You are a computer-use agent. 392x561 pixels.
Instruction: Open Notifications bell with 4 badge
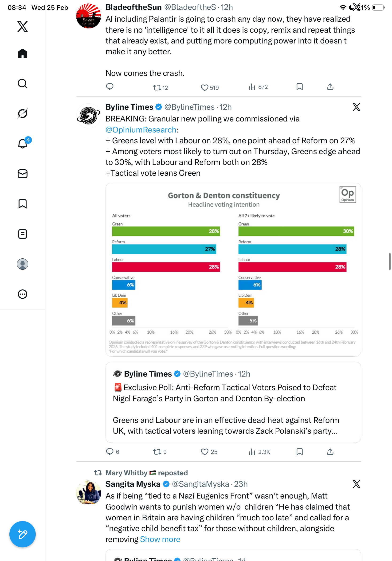coord(23,144)
